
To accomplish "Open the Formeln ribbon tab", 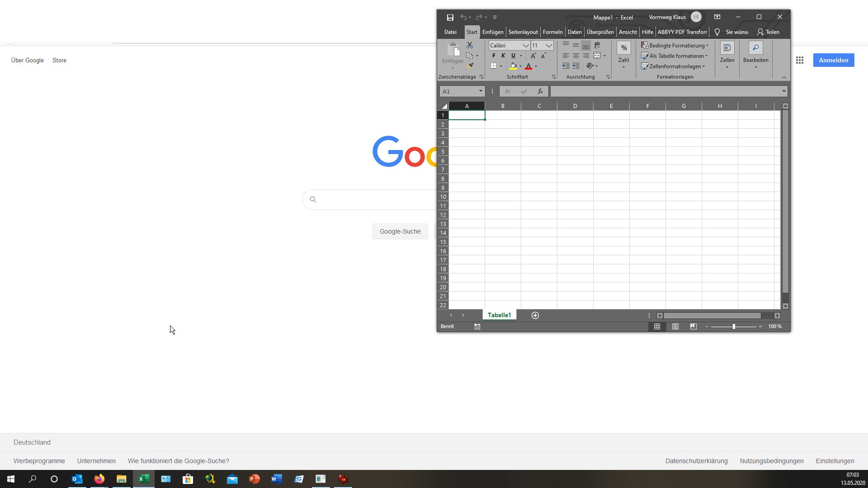I will (x=552, y=32).
